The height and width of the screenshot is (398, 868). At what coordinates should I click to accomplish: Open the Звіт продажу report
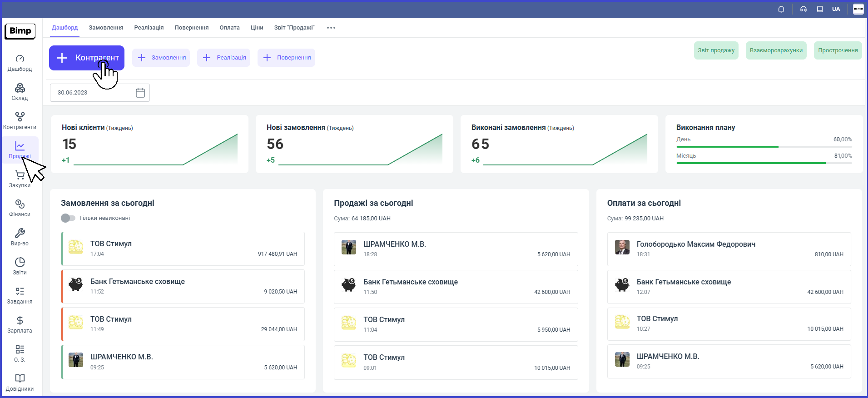point(716,50)
